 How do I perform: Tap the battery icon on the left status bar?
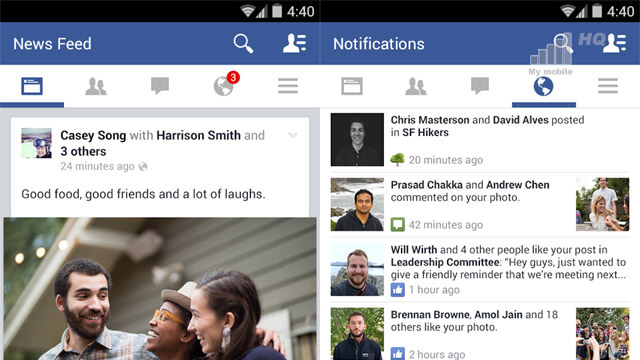coord(277,11)
